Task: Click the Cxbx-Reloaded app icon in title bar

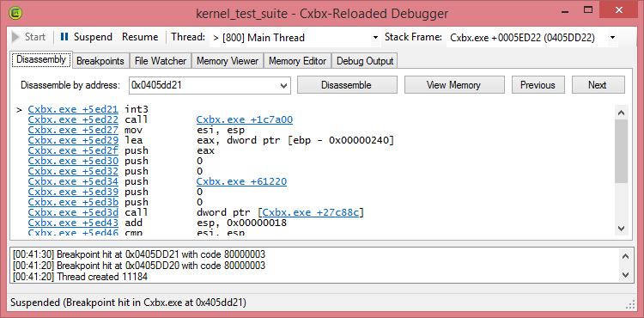Action: 15,14
